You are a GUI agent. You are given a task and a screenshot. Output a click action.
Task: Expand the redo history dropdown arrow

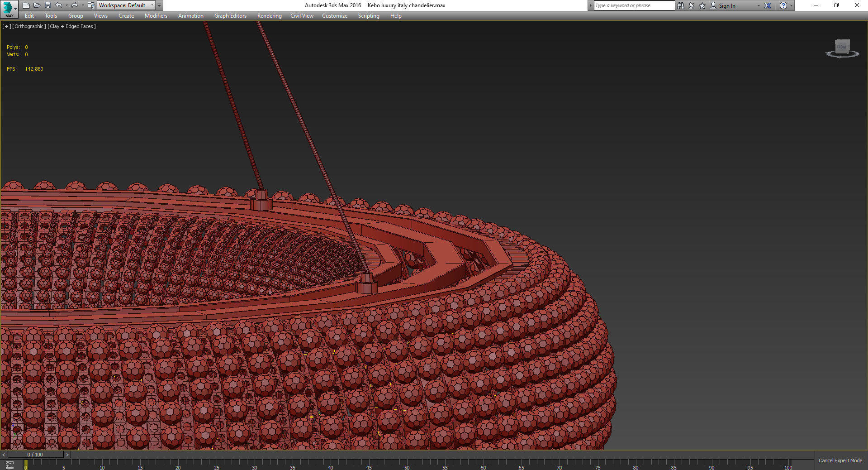(x=82, y=5)
